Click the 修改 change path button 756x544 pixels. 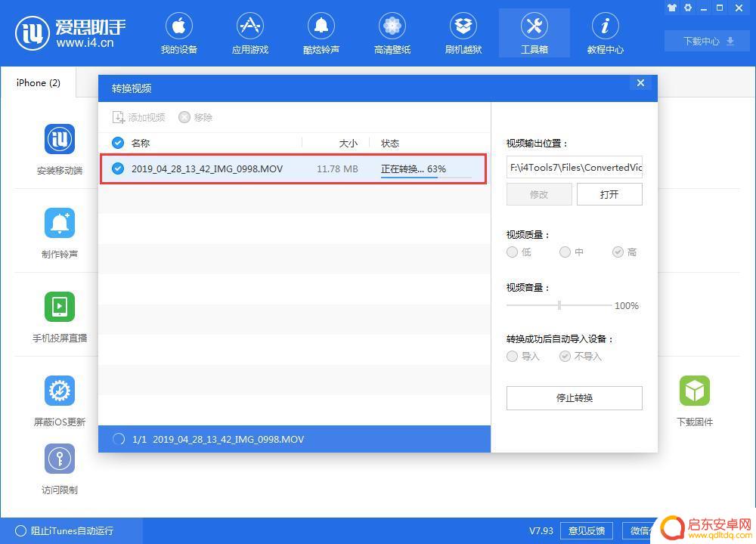click(x=539, y=194)
